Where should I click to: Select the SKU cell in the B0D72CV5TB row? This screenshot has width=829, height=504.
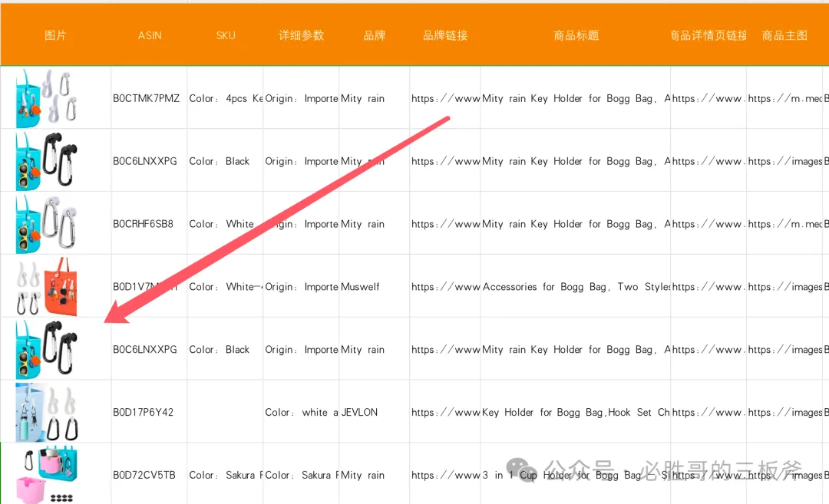[x=226, y=475]
